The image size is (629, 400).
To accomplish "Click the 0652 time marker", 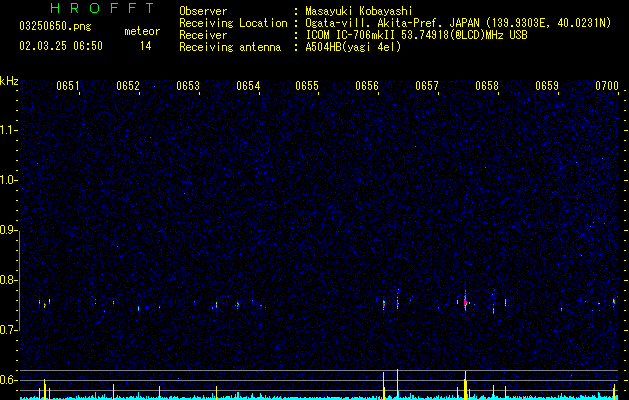I will click(x=128, y=86).
